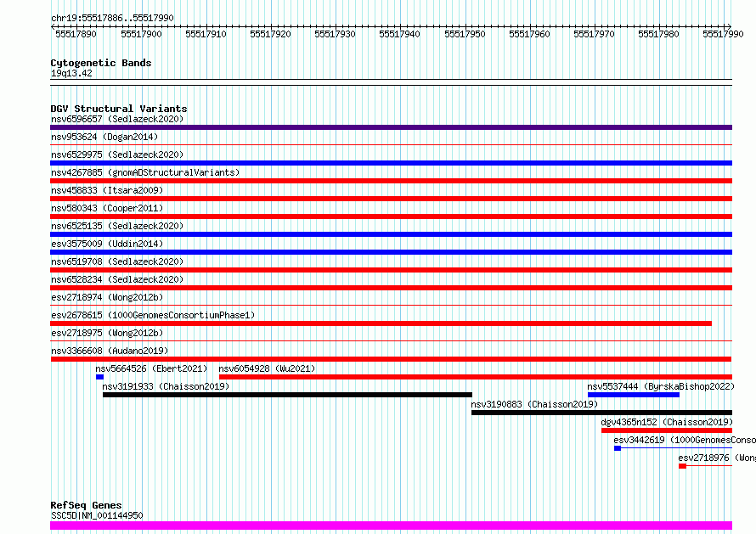Click ruler position 55517980
This screenshot has width=756, height=534.
pos(658,34)
